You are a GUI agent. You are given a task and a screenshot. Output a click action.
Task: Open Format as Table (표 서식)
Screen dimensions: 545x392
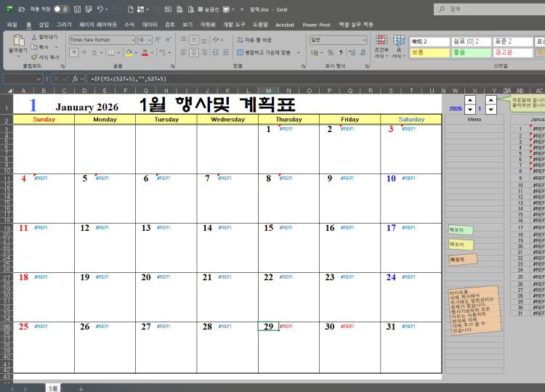399,46
